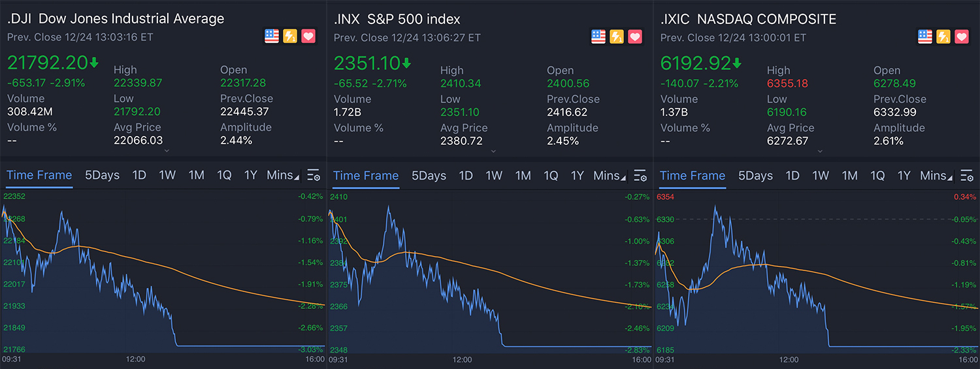Screen dimensions: 980x369
Task: Select Time Frame tab in S&P 500 chart
Action: coord(366,175)
